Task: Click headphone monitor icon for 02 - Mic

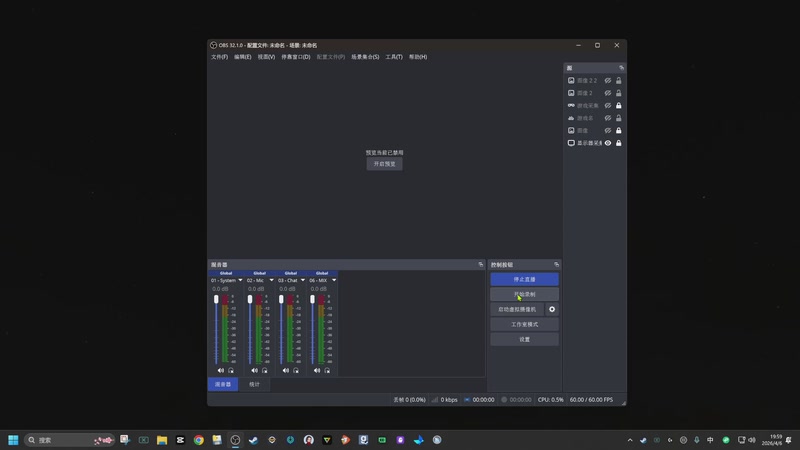Action: 264,370
